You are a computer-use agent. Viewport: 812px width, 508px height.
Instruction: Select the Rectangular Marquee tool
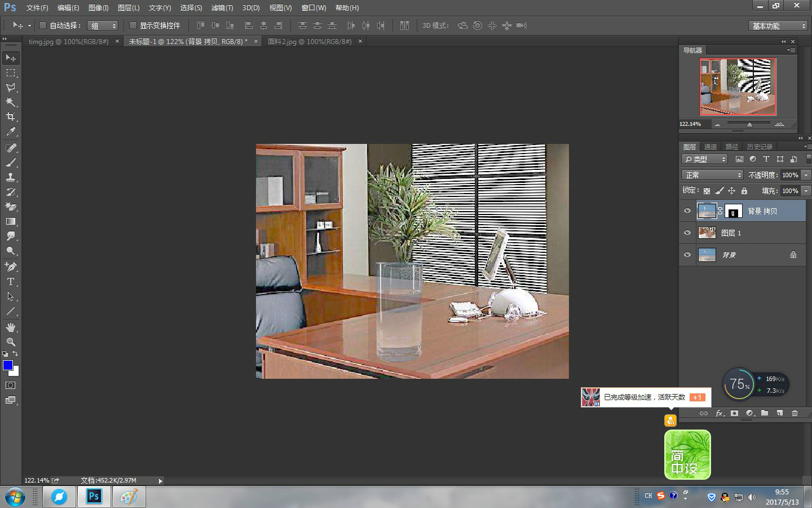pyautogui.click(x=11, y=73)
